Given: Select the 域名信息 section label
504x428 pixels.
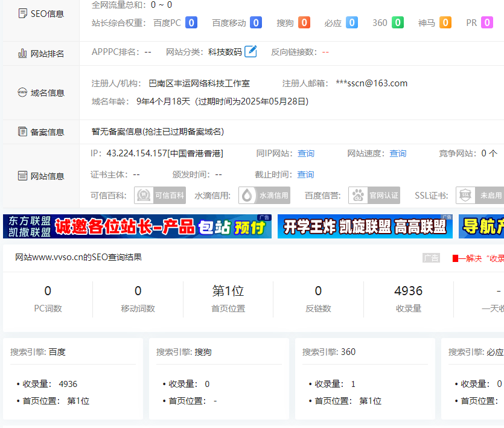Looking at the screenshot, I should [48, 92].
